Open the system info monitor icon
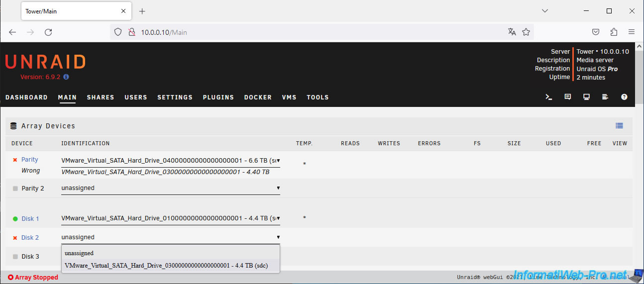The width and height of the screenshot is (644, 284). point(587,97)
